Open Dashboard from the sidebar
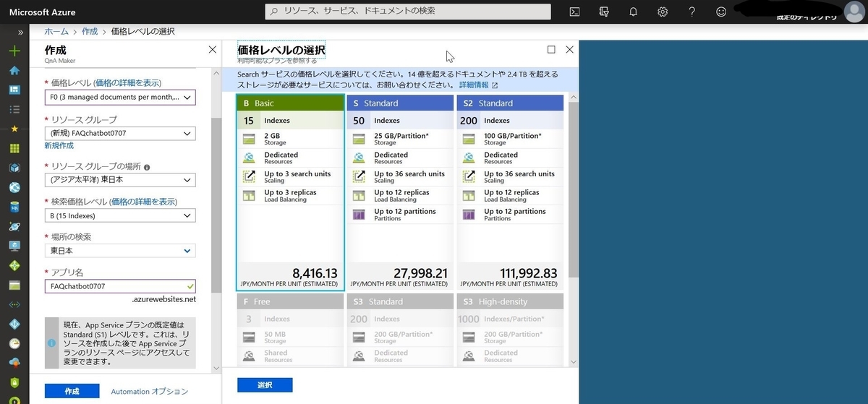 14,90
